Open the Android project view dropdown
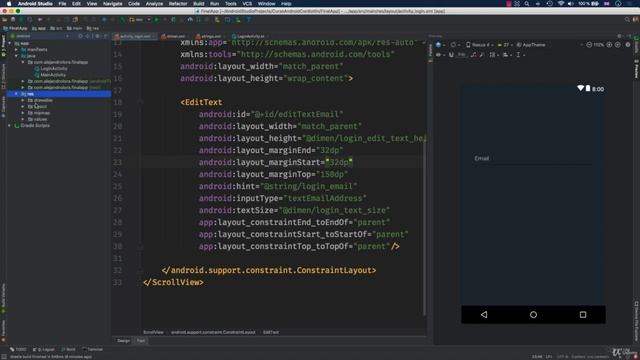Screen dimensions: 640x360 (40, 36)
